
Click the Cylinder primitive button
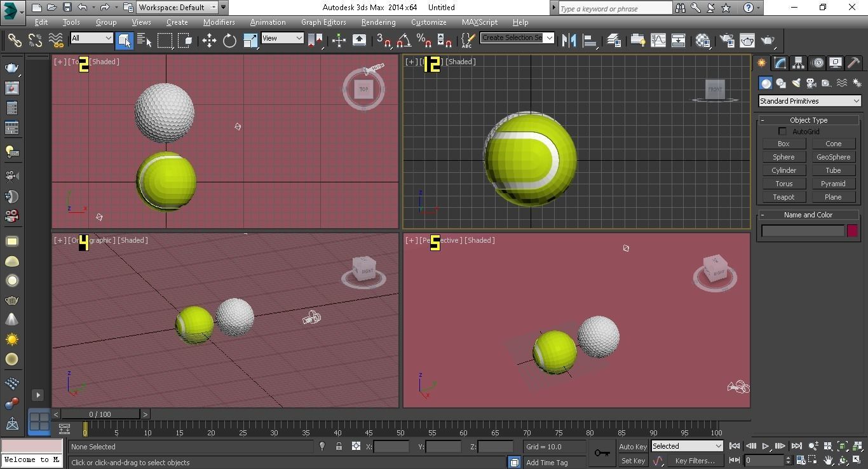pos(783,170)
